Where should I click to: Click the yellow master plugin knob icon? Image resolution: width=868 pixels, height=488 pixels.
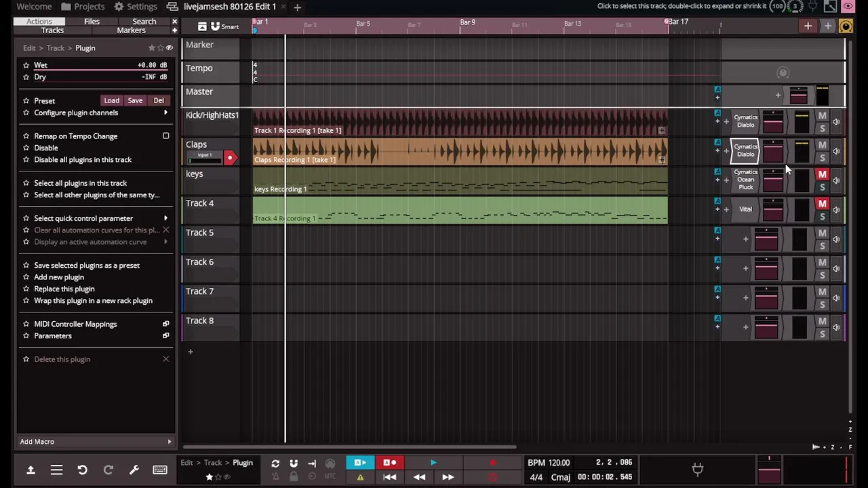(846, 26)
